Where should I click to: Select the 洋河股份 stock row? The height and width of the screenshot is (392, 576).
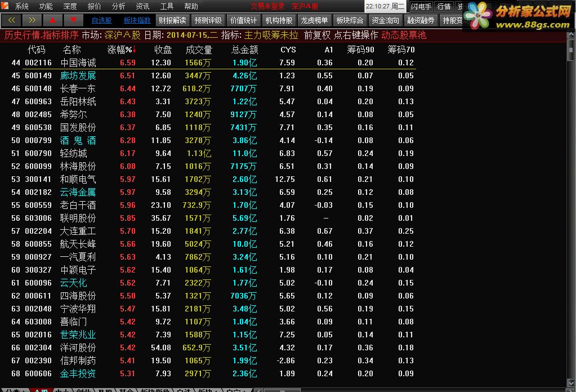coord(213,348)
